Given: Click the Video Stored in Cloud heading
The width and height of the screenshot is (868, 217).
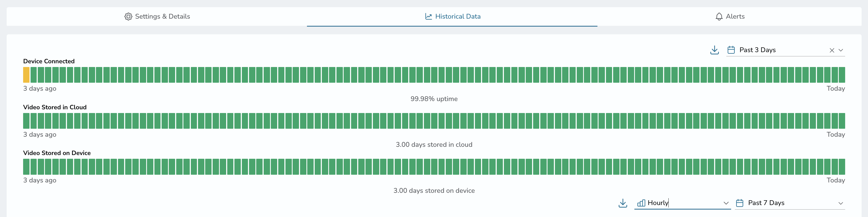Looking at the screenshot, I should [55, 107].
